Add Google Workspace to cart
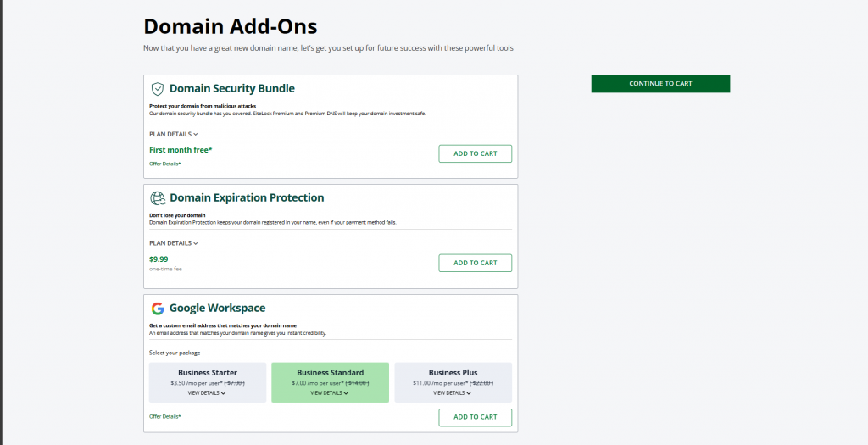Image resolution: width=868 pixels, height=445 pixels. pos(475,417)
